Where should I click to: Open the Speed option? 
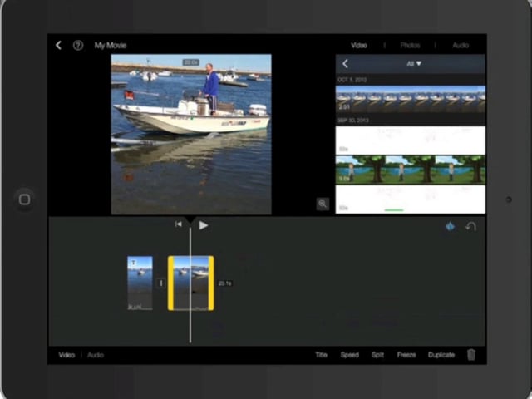coord(350,355)
